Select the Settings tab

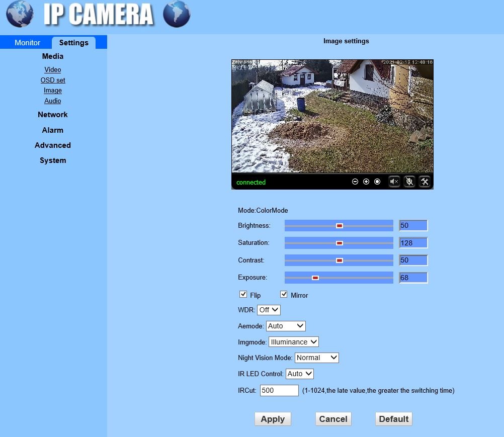tap(73, 43)
